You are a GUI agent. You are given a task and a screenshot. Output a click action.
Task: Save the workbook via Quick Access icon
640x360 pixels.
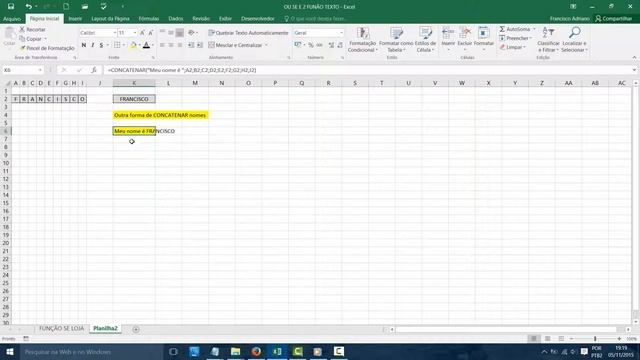(x=11, y=7)
